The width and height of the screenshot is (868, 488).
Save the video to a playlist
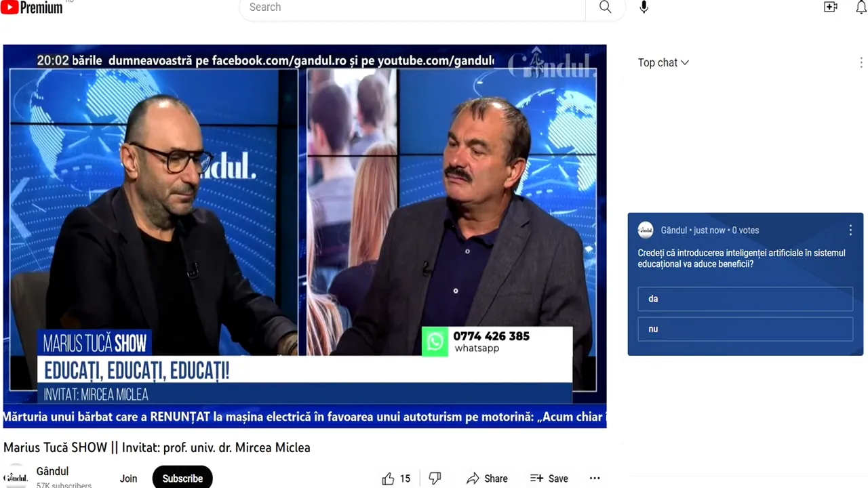click(549, 479)
